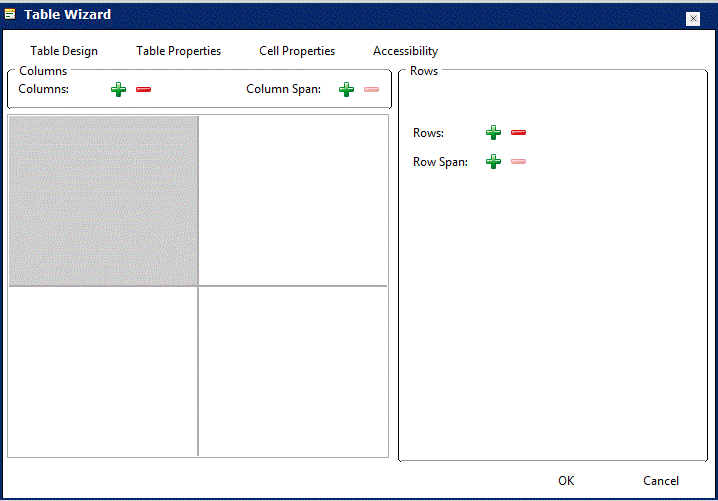Cancel the Table Wizard dialog
The width and height of the screenshot is (718, 501).
click(661, 481)
